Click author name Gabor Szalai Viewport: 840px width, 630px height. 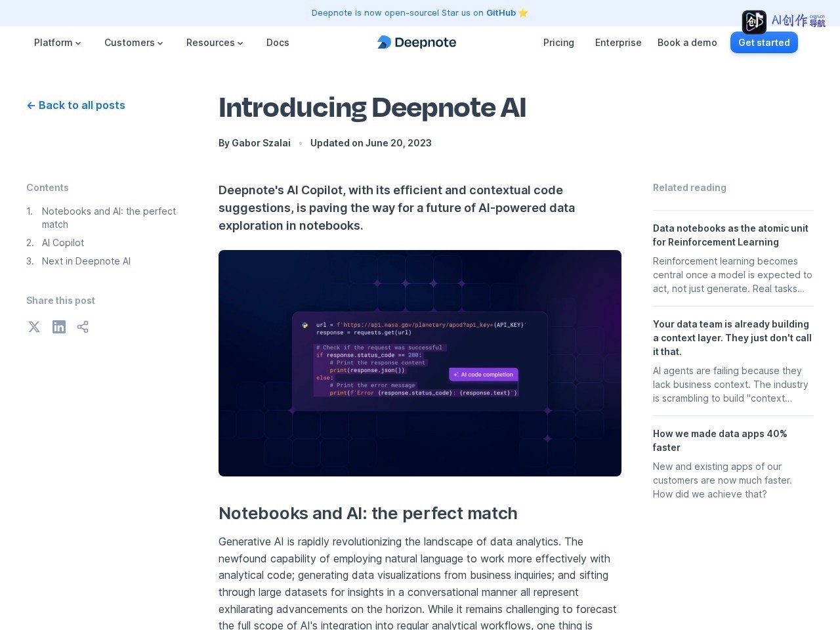click(x=261, y=143)
